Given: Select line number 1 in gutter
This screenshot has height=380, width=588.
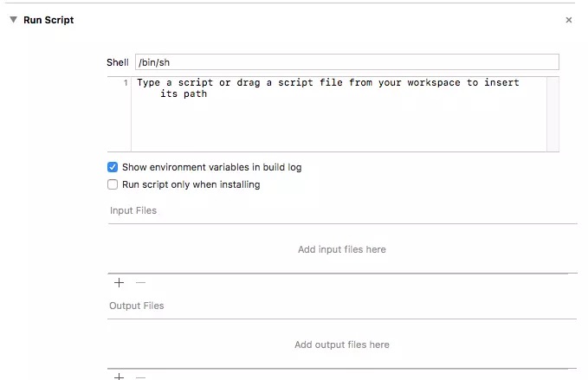Looking at the screenshot, I should tap(126, 82).
